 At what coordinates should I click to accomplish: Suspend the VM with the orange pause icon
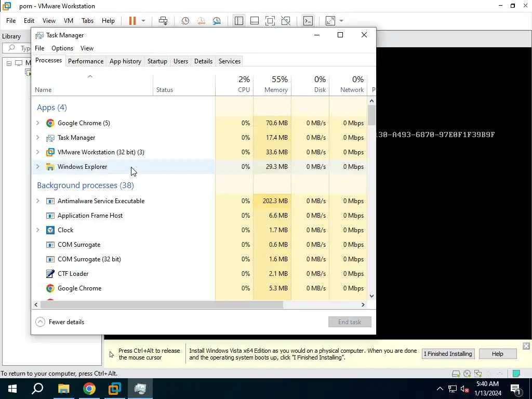tap(132, 21)
